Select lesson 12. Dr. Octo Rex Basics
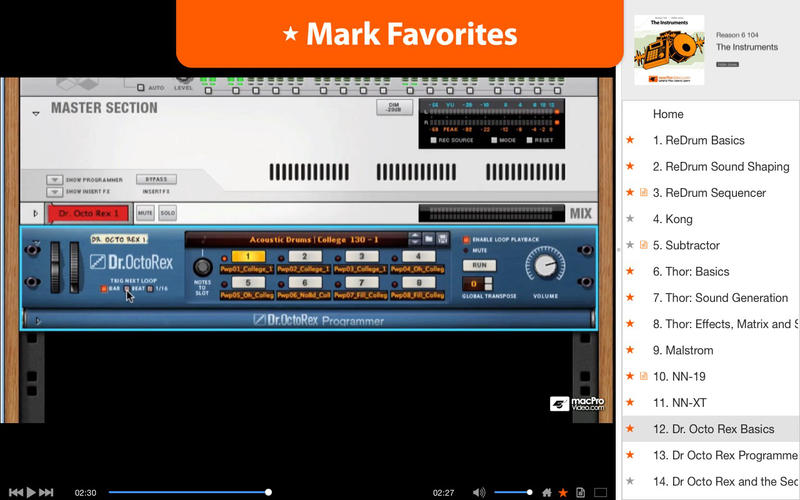 (713, 429)
